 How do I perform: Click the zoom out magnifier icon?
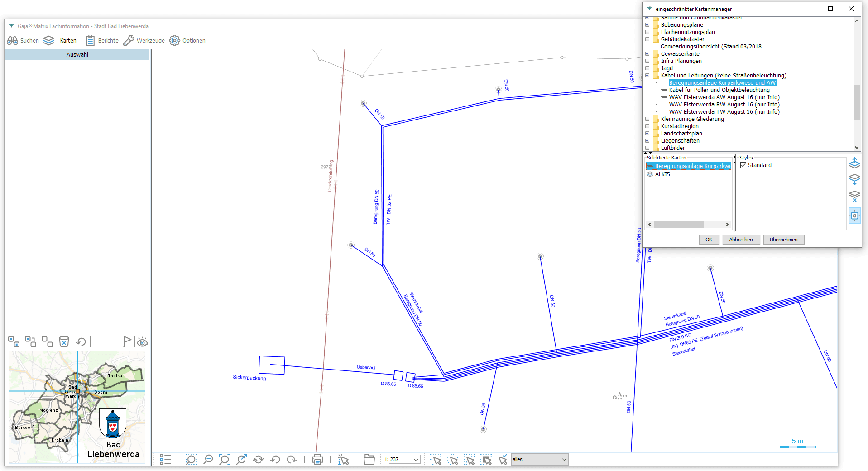pos(208,460)
